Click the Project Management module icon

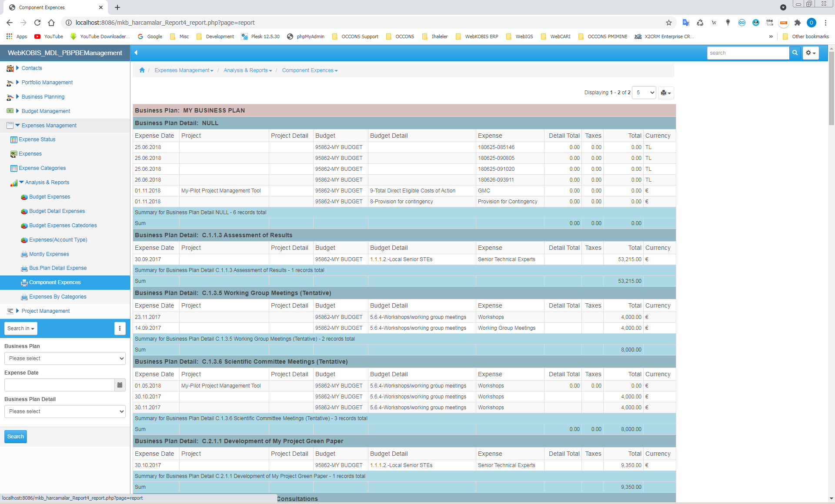click(x=10, y=311)
